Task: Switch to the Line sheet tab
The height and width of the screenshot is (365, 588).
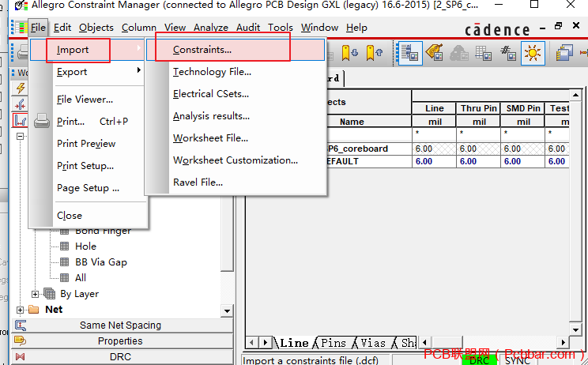Action: pos(294,343)
